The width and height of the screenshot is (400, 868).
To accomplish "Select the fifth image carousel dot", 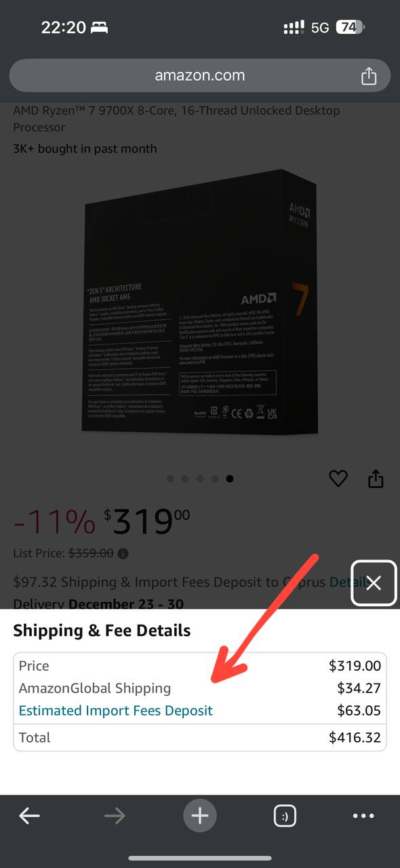I will coord(230,479).
